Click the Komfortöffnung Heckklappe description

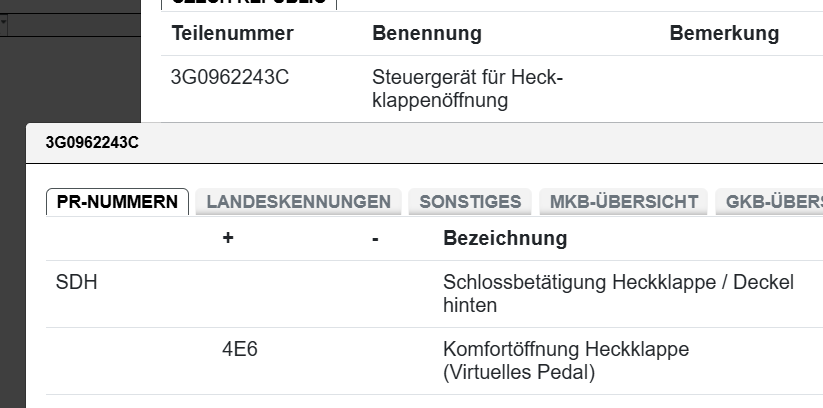pos(565,361)
